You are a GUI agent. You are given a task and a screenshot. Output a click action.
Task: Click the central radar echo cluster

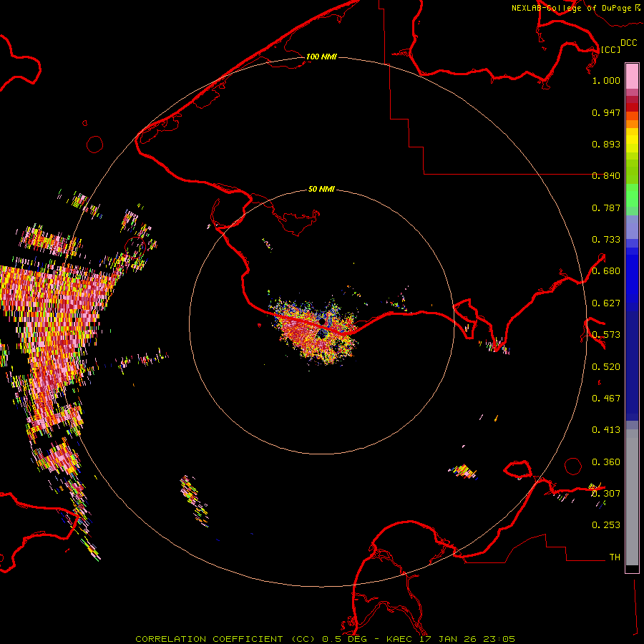pyautogui.click(x=314, y=331)
